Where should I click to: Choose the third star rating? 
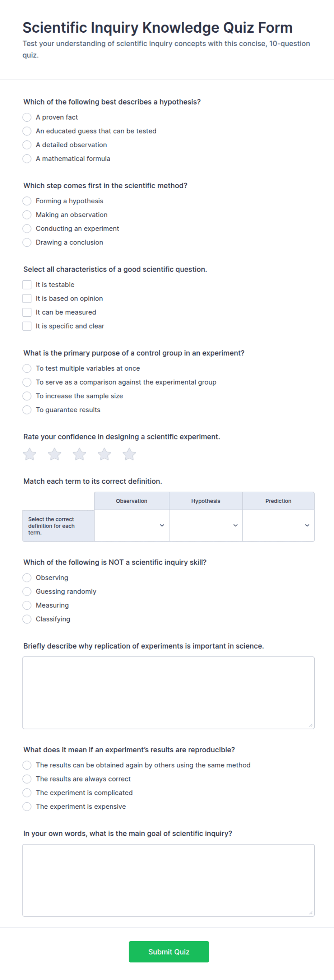click(79, 454)
